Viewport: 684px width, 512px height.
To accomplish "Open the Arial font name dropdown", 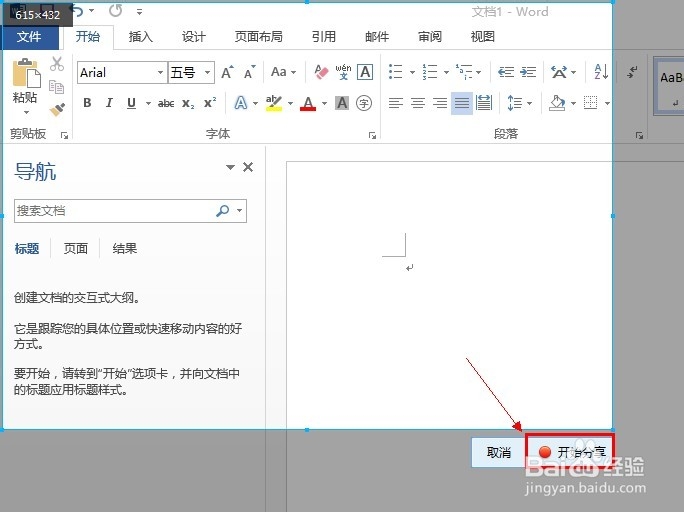I will (x=161, y=72).
